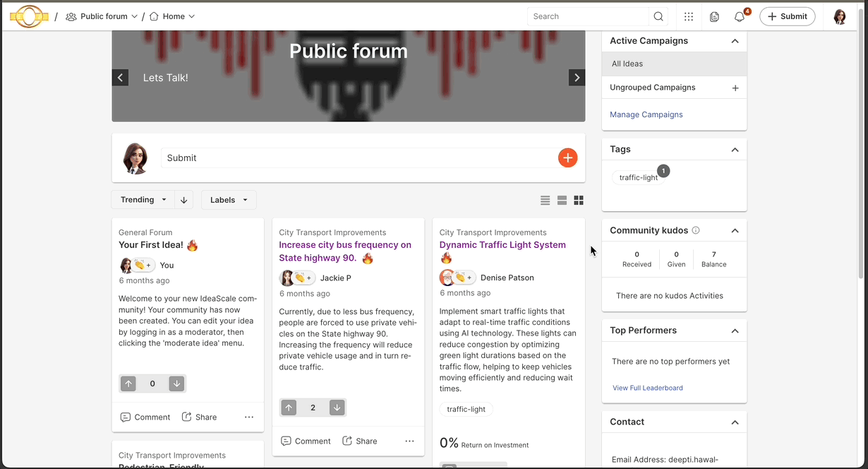The image size is (868, 469).
Task: Open Your First Idea title
Action: pos(151,245)
